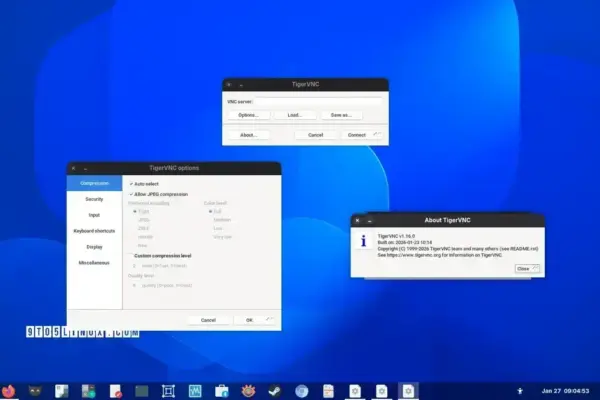Viewport: 600px width, 400px height.
Task: Click the Connect button
Action: pyautogui.click(x=362, y=135)
